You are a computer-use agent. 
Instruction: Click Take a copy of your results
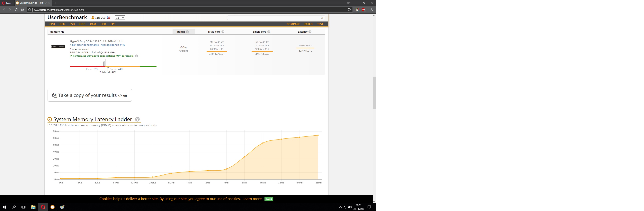pos(87,95)
